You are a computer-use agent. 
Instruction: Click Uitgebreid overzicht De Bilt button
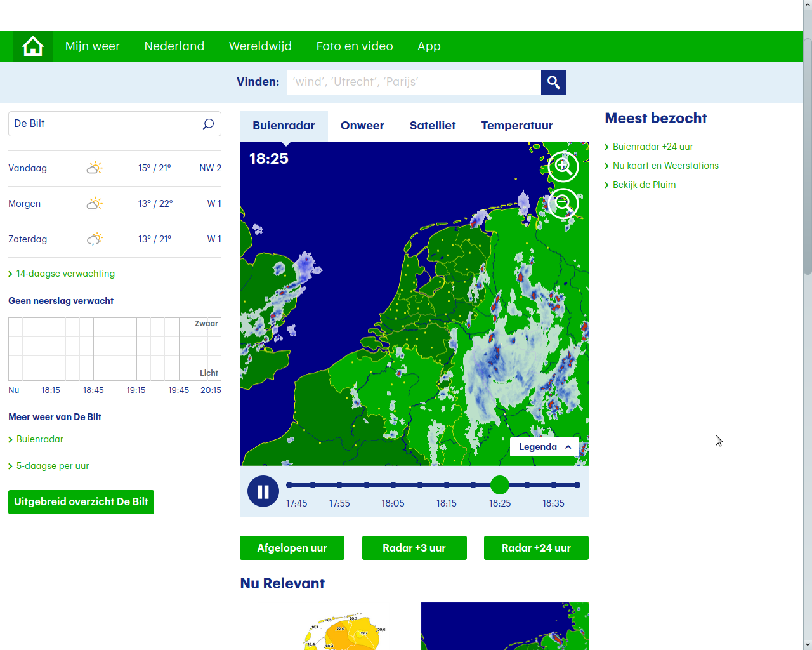click(x=81, y=502)
